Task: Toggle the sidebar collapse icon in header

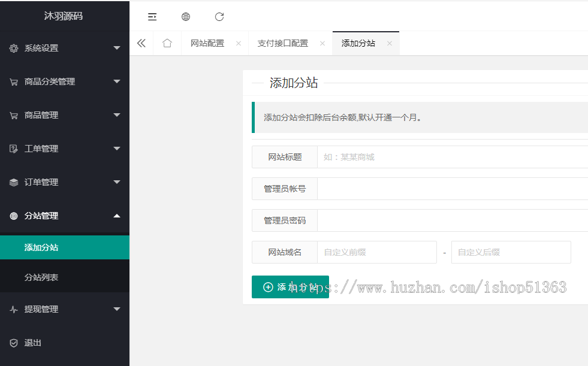Action: 152,17
